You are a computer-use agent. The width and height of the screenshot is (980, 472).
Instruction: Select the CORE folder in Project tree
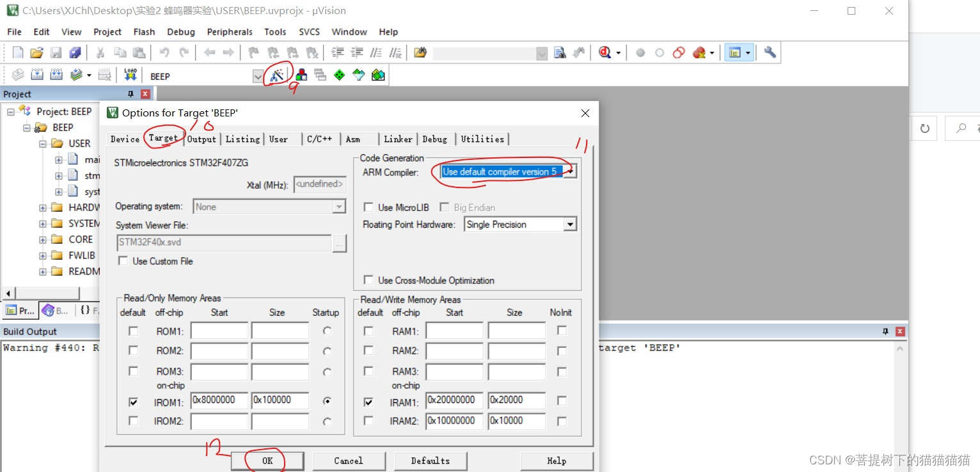[x=81, y=239]
